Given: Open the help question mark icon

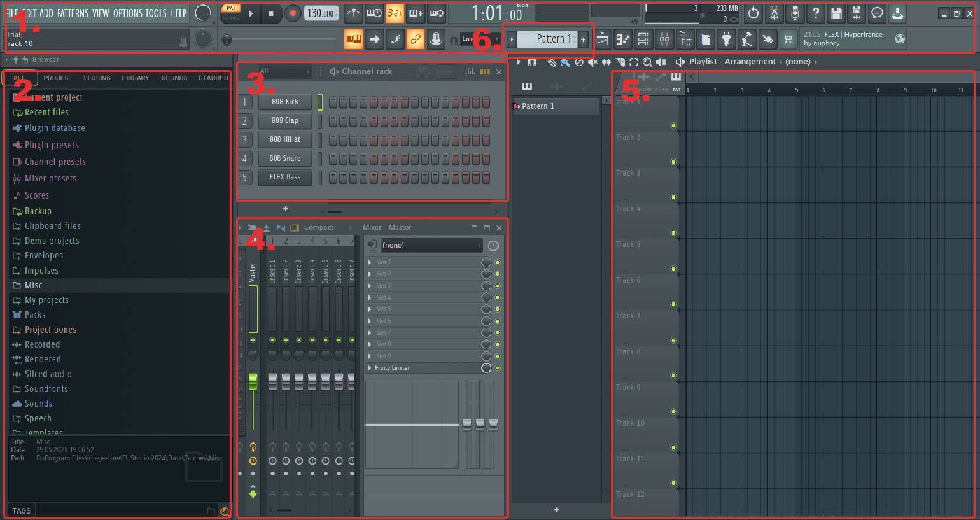Looking at the screenshot, I should [x=815, y=13].
